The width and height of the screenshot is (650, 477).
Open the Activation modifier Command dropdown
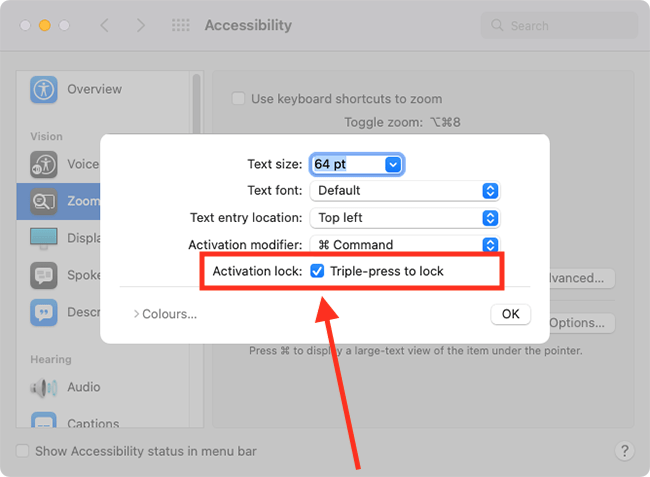(x=405, y=245)
